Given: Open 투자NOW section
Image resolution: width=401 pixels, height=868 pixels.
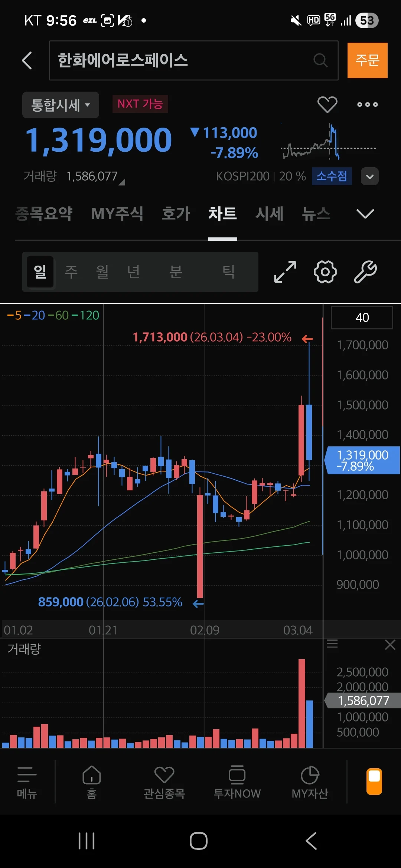Looking at the screenshot, I should (237, 782).
